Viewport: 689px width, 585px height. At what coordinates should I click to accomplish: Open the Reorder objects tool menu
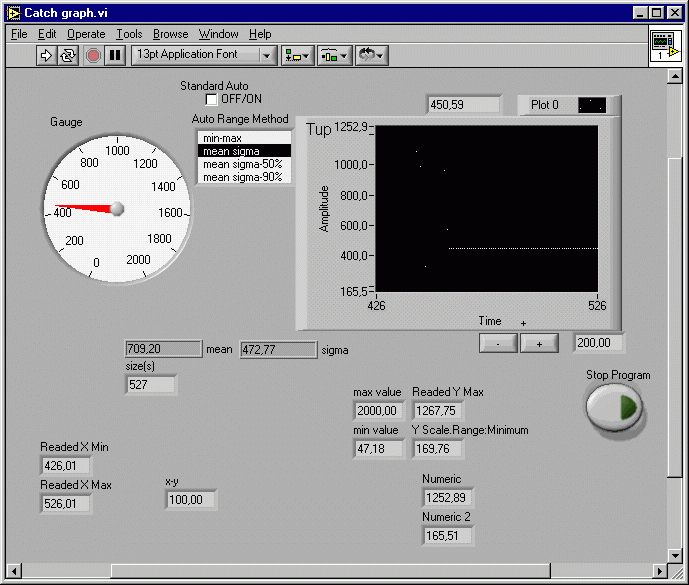click(371, 55)
